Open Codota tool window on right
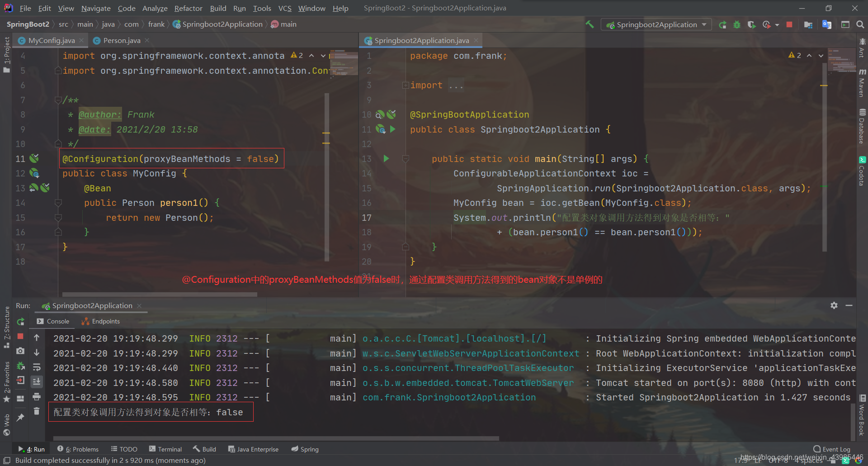The height and width of the screenshot is (466, 868). coord(862,171)
